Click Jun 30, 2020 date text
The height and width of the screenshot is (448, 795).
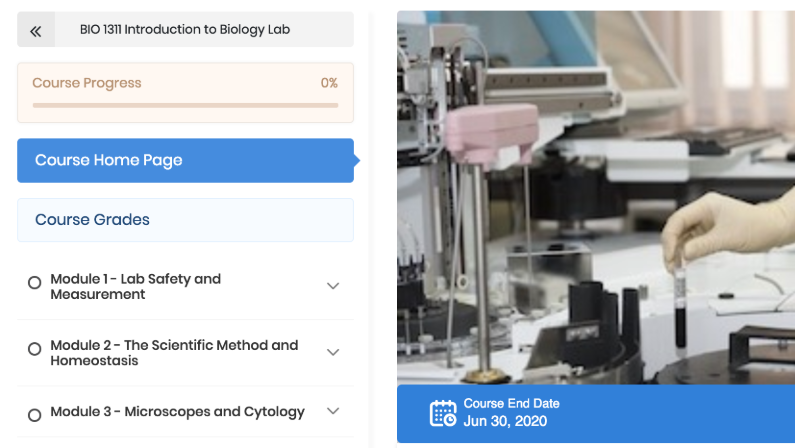(505, 421)
